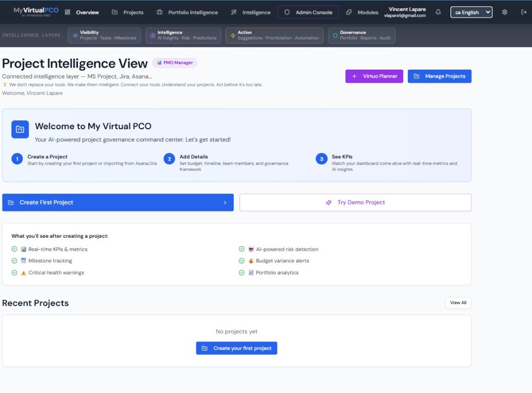Click the Portfolio Intelligence briefcase icon
Viewport: 532px width, 393px height.
point(159,12)
